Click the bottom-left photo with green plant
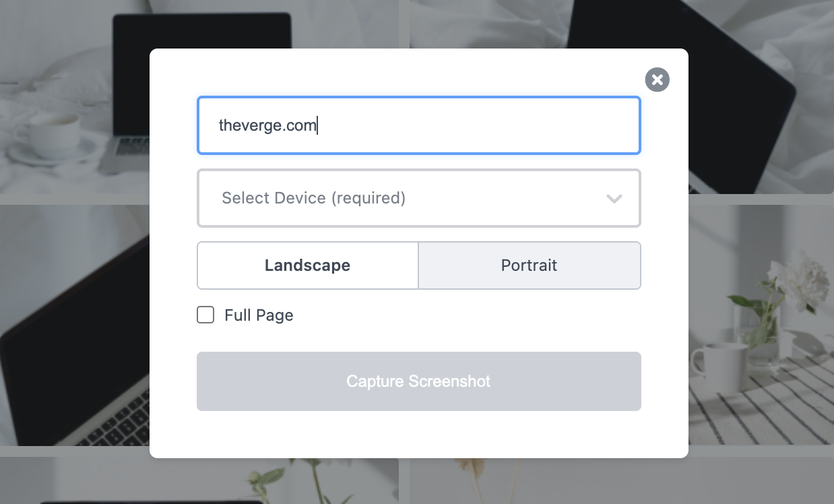This screenshot has width=834, height=504. pos(74,482)
